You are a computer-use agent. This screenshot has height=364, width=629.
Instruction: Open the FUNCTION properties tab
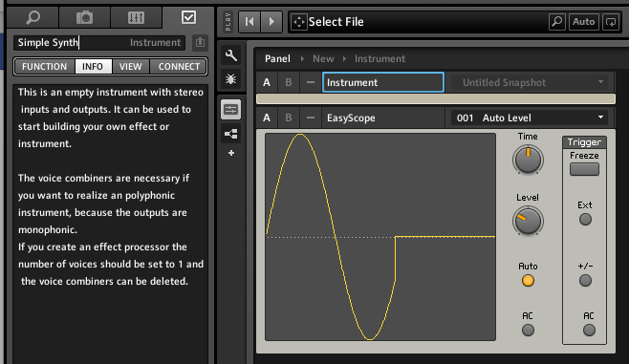(45, 67)
